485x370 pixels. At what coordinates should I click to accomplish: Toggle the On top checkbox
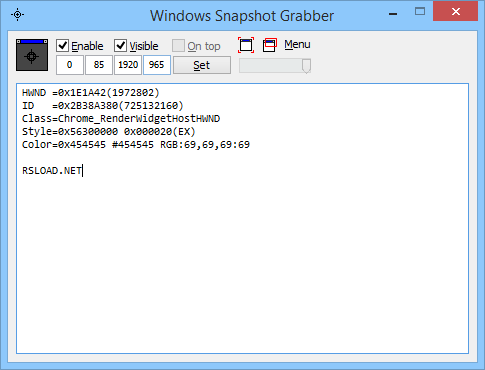(x=178, y=46)
